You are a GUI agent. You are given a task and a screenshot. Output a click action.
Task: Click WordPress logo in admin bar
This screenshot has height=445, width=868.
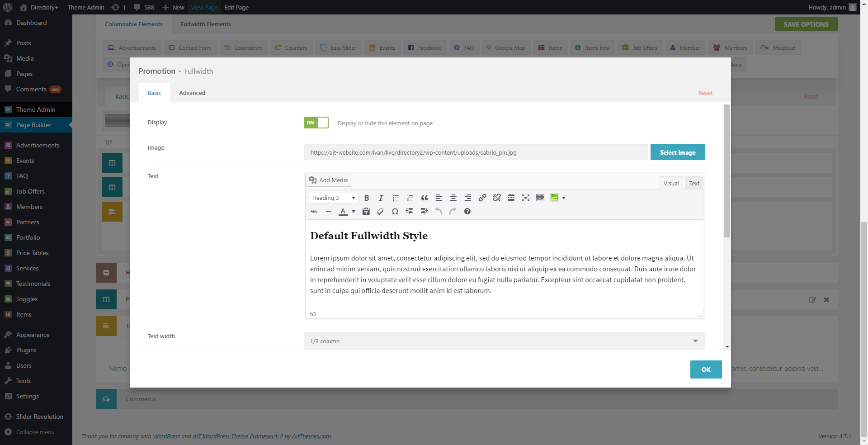coord(8,7)
